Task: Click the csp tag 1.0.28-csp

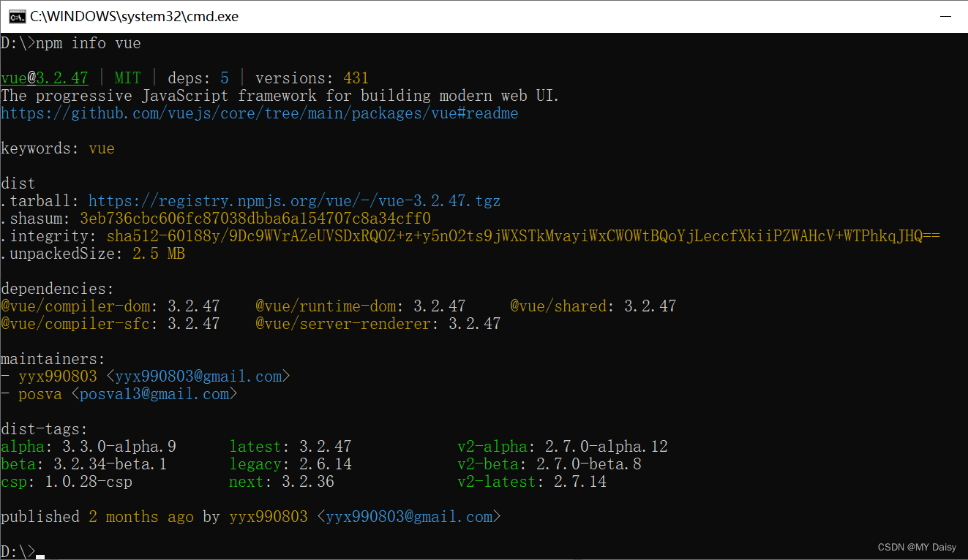Action: (x=67, y=482)
